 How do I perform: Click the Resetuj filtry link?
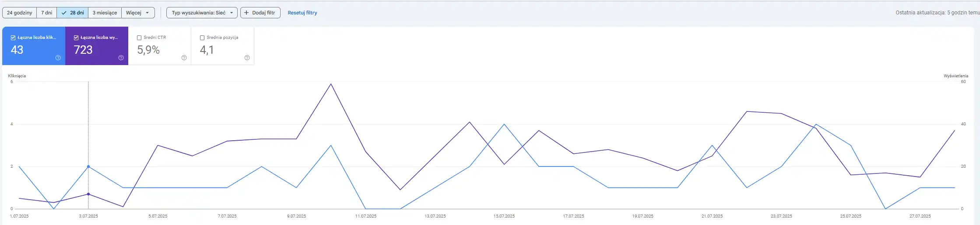coord(302,13)
